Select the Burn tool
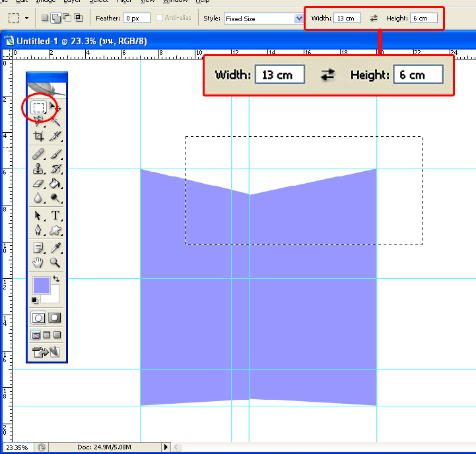 pos(55,198)
